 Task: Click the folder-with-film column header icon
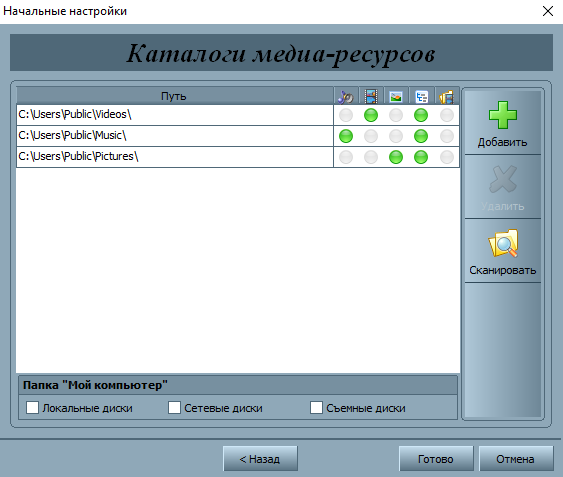pos(446,97)
